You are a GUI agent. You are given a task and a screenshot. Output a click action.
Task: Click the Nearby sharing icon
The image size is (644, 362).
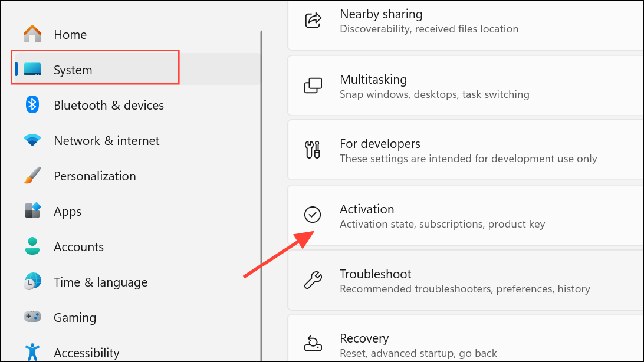point(313,18)
